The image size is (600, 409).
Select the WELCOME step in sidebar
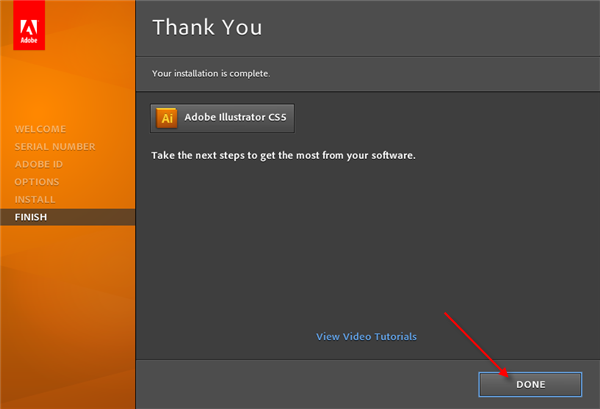40,129
